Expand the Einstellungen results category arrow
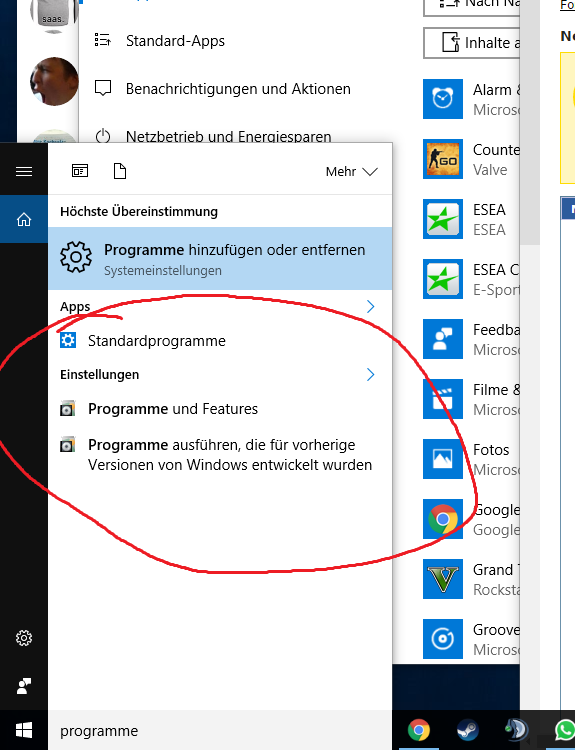 370,375
